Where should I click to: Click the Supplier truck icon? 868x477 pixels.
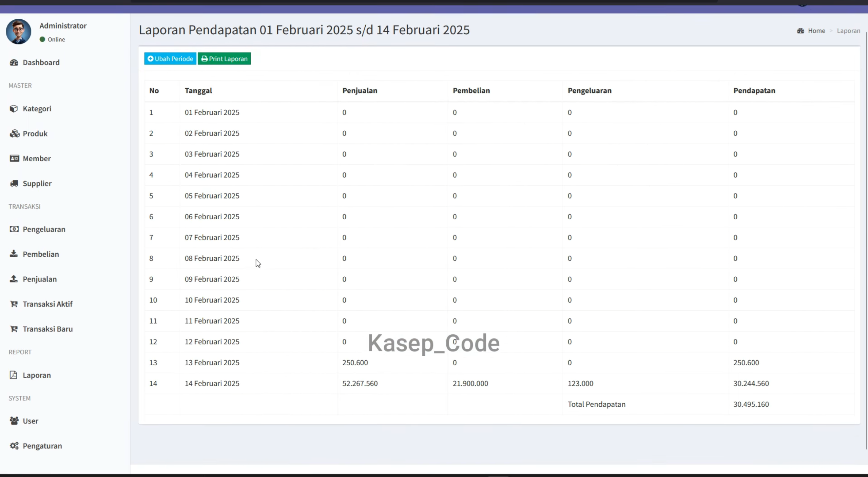(x=14, y=183)
